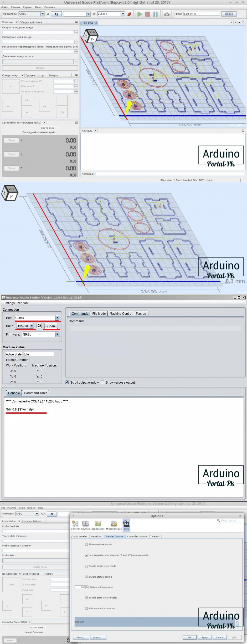247x644 pixels.
Task: Open the tab list dropdown arrow of 3D view
Action: pyautogui.click(x=239, y=23)
